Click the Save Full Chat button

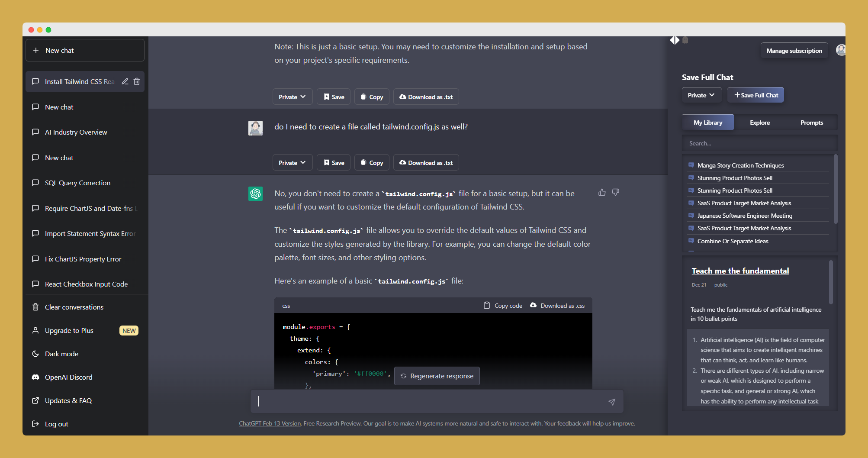coord(755,95)
